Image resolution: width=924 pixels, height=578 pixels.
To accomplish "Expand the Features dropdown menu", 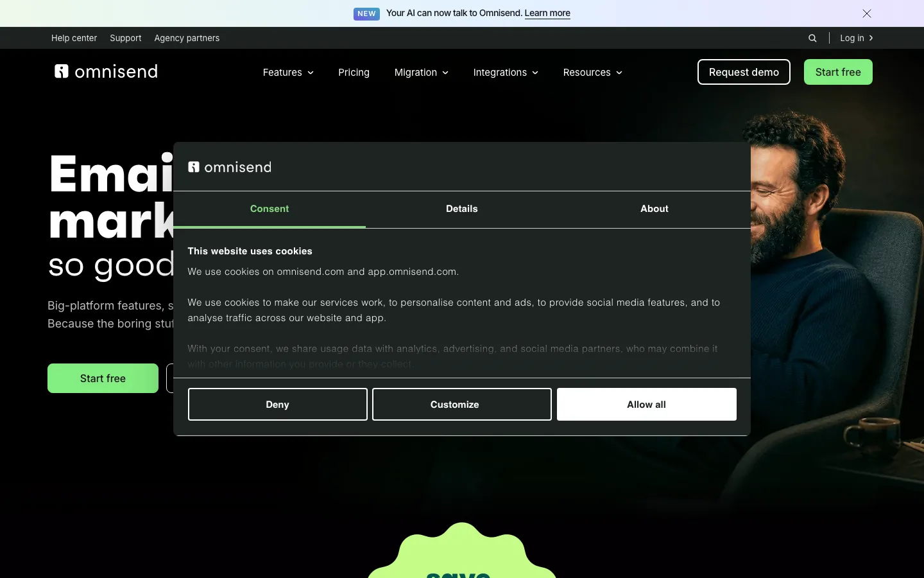I will coord(288,73).
